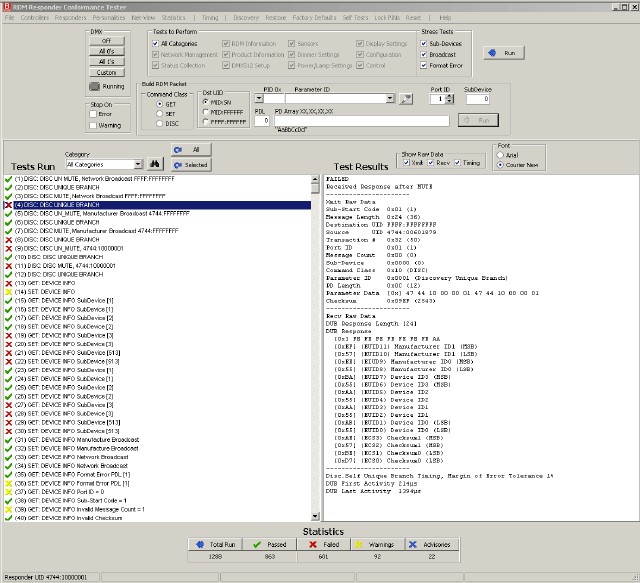Click green checkmark icon on test (1)
Viewport: 640px width, 583px height.
point(8,178)
